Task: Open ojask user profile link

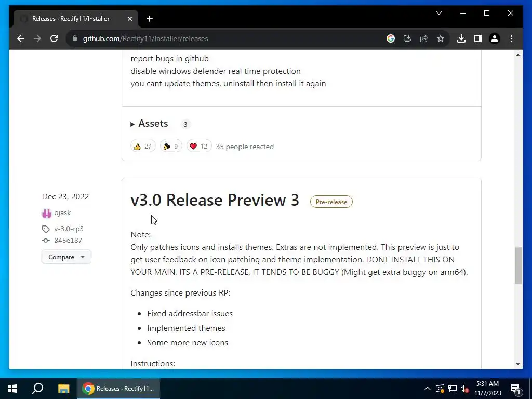Action: click(x=62, y=212)
